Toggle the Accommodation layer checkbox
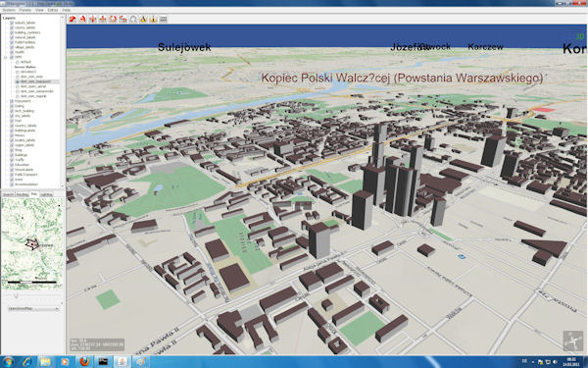Image resolution: width=588 pixels, height=368 pixels. 12,184
